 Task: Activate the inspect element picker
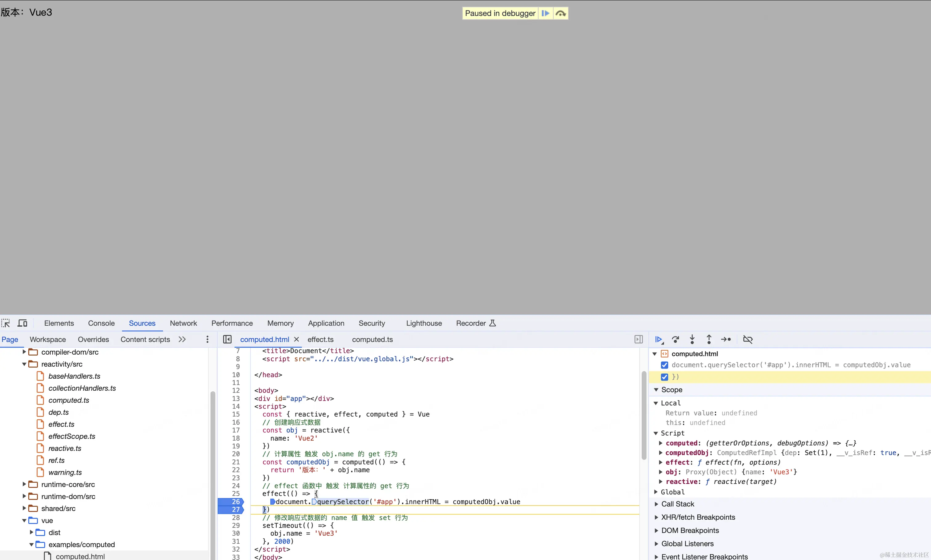pos(6,323)
